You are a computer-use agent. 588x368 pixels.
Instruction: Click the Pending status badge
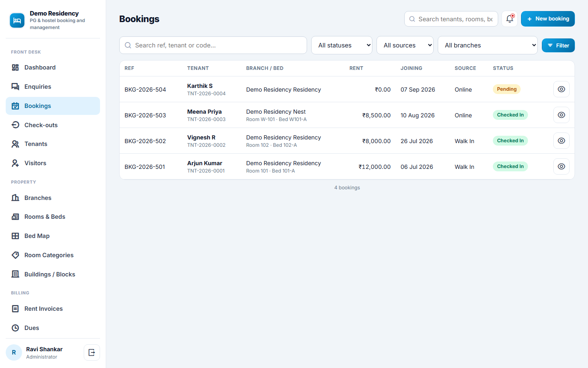pos(507,89)
